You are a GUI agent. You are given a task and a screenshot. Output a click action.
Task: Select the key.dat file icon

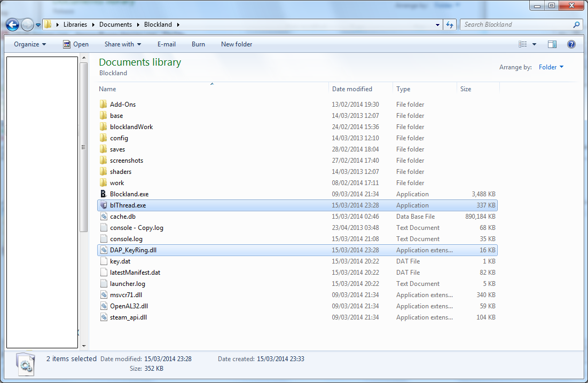(104, 261)
